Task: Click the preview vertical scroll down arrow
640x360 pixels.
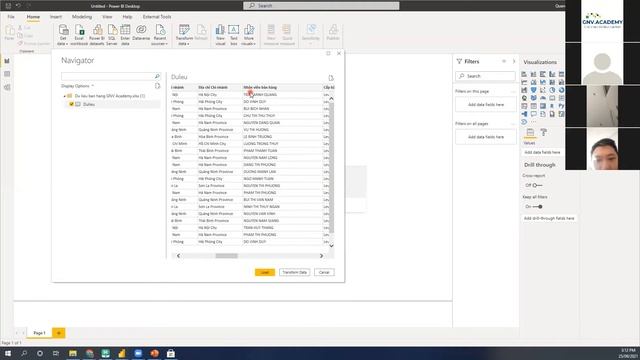Action: (331, 246)
